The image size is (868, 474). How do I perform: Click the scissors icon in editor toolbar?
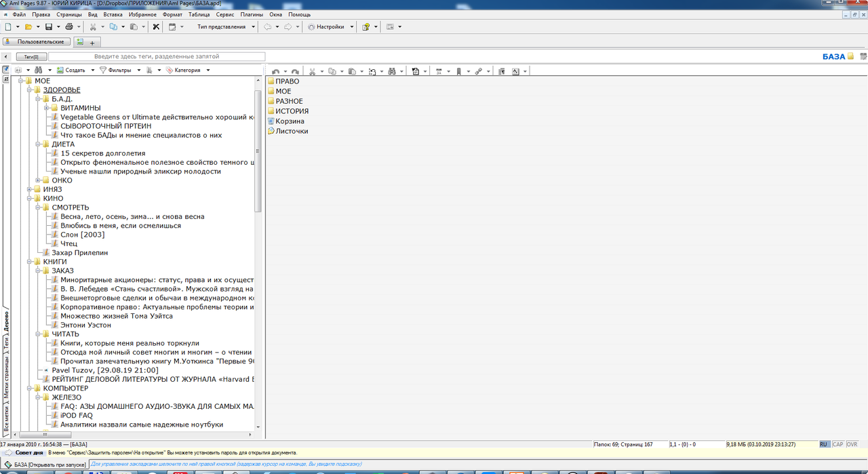[x=313, y=71]
